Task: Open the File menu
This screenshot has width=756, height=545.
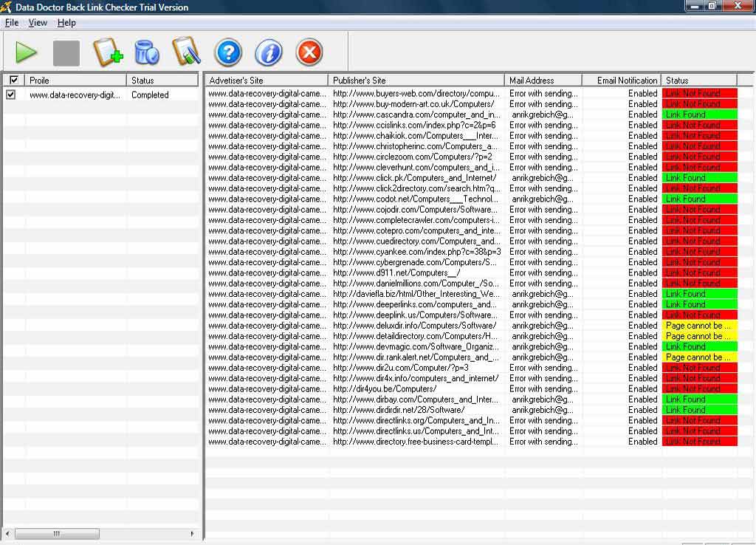Action: (12, 23)
